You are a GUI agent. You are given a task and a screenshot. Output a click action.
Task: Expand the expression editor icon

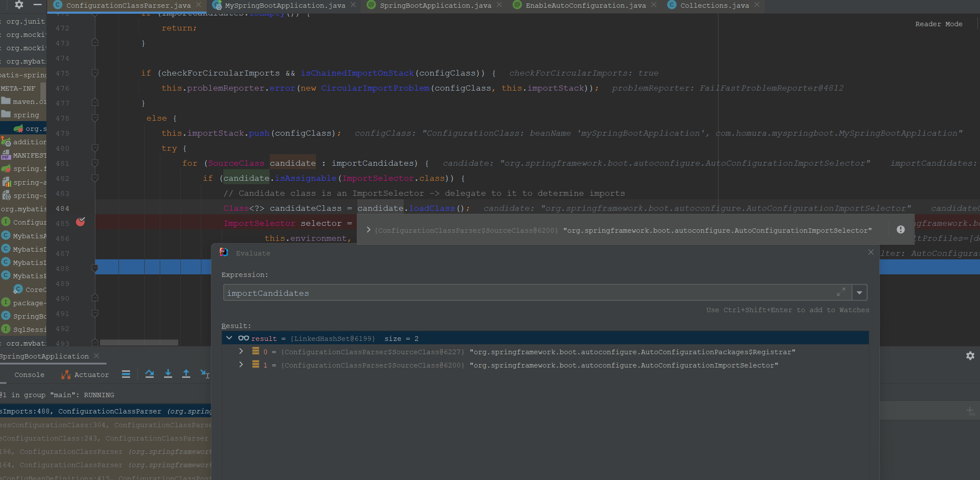tap(841, 292)
